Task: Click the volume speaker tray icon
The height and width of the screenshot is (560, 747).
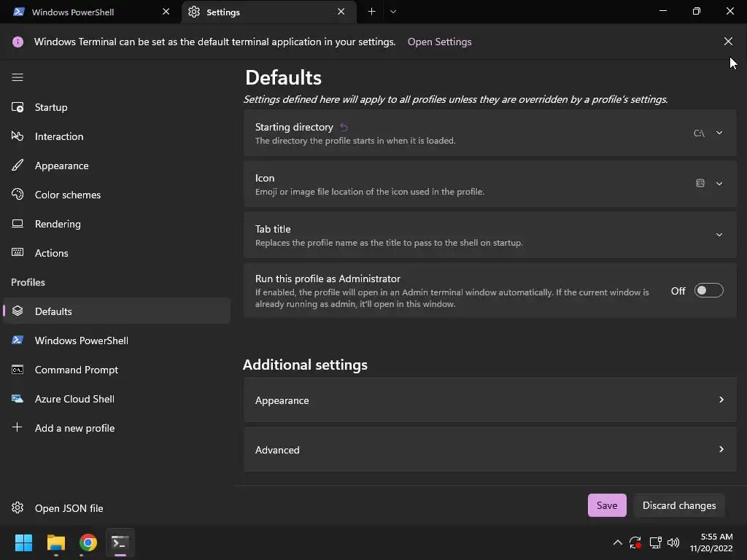Action: click(x=673, y=542)
